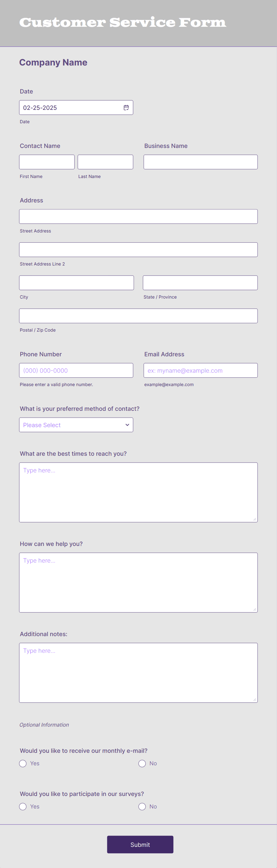Select the Street Address Line 2 field
The height and width of the screenshot is (868, 277).
[138, 250]
